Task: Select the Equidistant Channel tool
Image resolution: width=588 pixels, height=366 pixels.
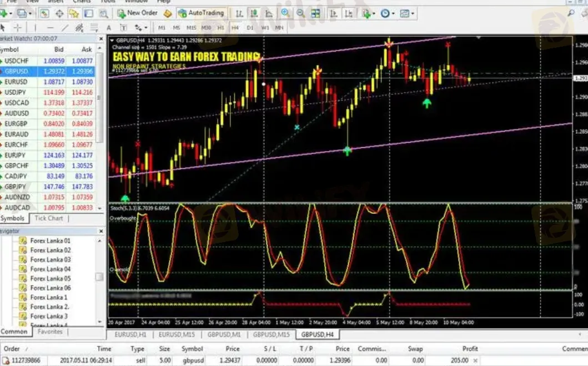Action: (x=79, y=28)
